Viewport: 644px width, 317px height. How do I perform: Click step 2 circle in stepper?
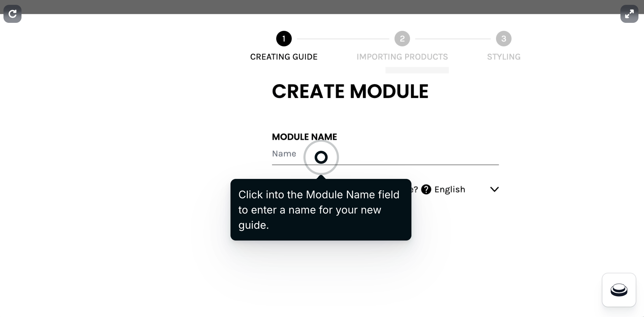[402, 39]
